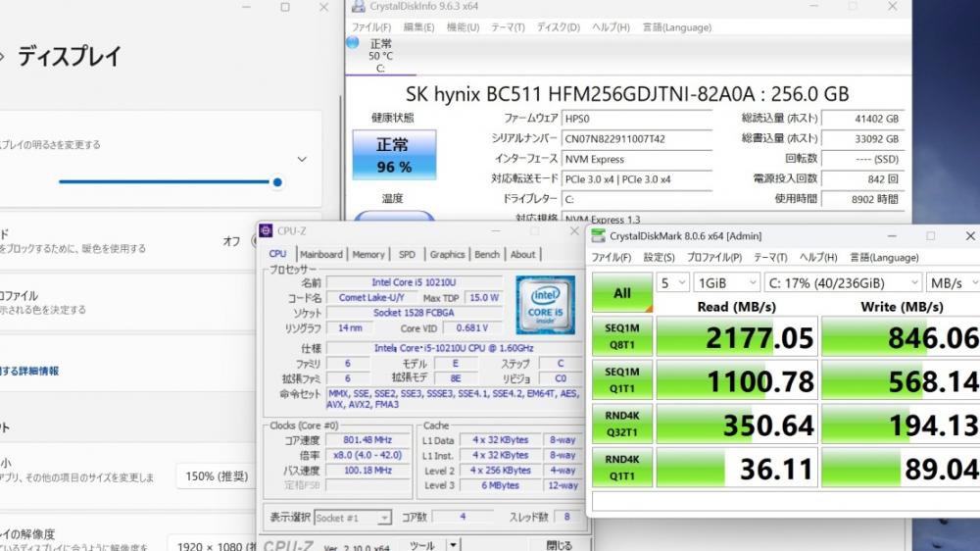Run the SEQ1M Q8T1 test
Image resolution: width=980 pixels, height=551 pixels.
tap(622, 336)
